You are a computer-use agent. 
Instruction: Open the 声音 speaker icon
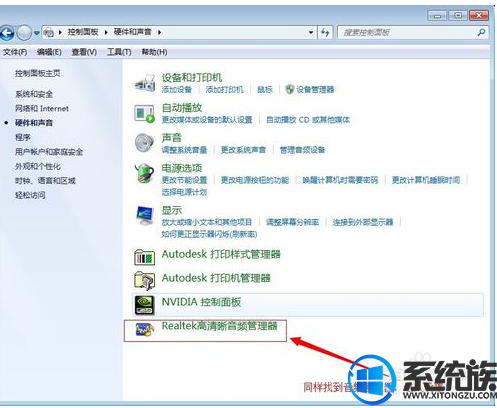click(x=144, y=143)
